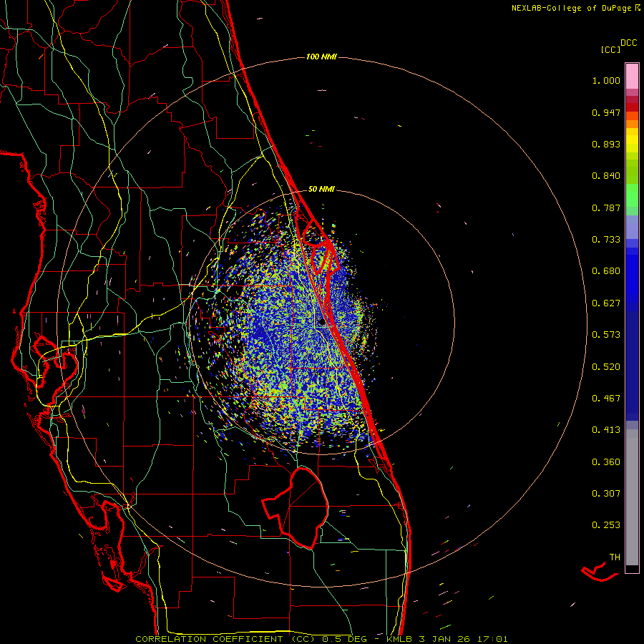Click the 100 NMI range ring label
This screenshot has height=644, width=644.
tap(321, 57)
